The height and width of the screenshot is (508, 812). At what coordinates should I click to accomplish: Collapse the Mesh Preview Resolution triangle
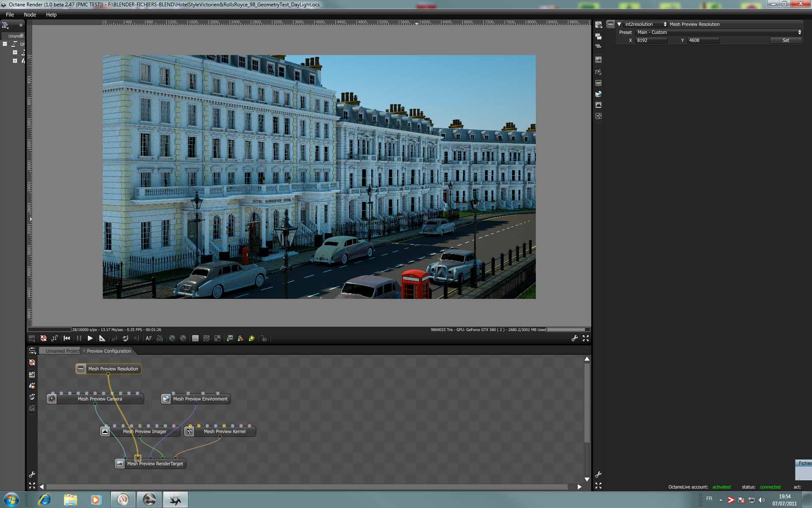coord(619,24)
